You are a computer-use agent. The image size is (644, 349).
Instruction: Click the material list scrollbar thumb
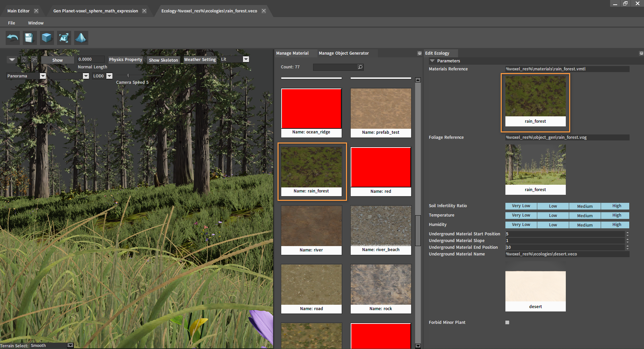tap(418, 231)
